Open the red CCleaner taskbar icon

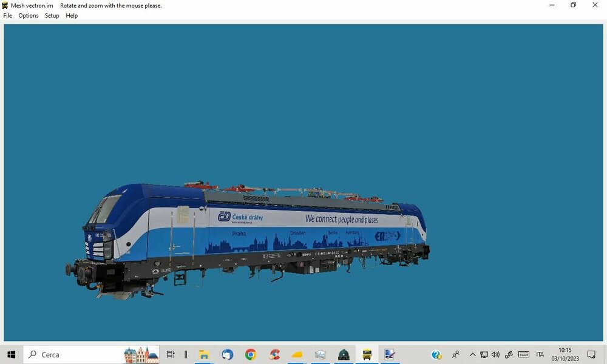pyautogui.click(x=274, y=354)
